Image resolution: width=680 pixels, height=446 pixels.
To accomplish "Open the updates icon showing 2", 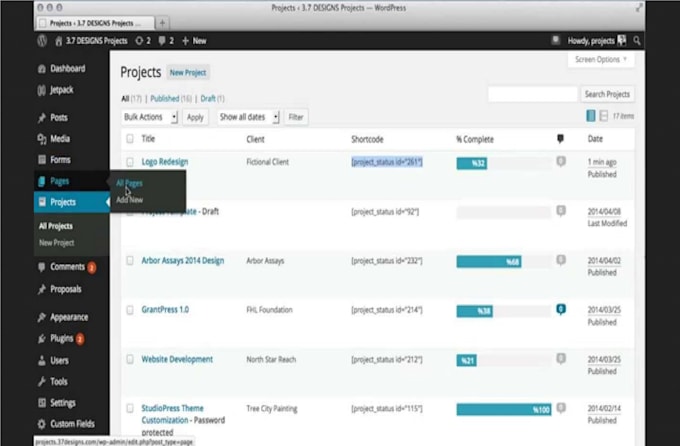I will pyautogui.click(x=139, y=41).
